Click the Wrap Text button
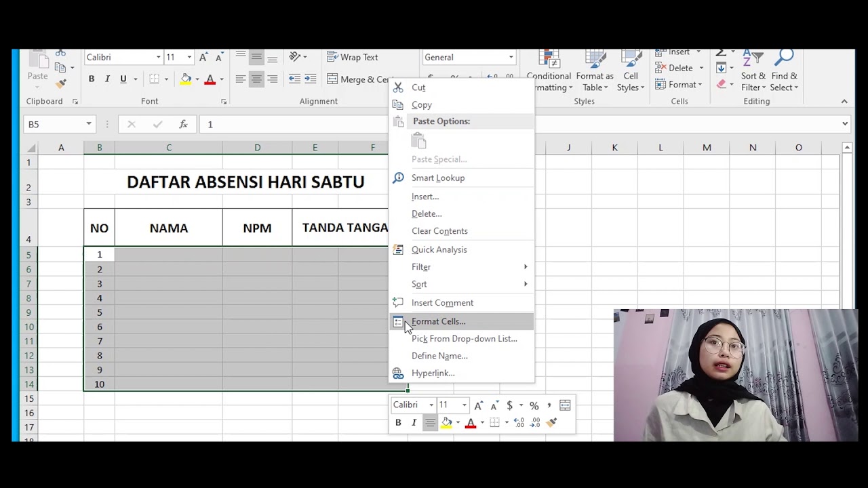This screenshot has height=488, width=868. click(x=353, y=57)
